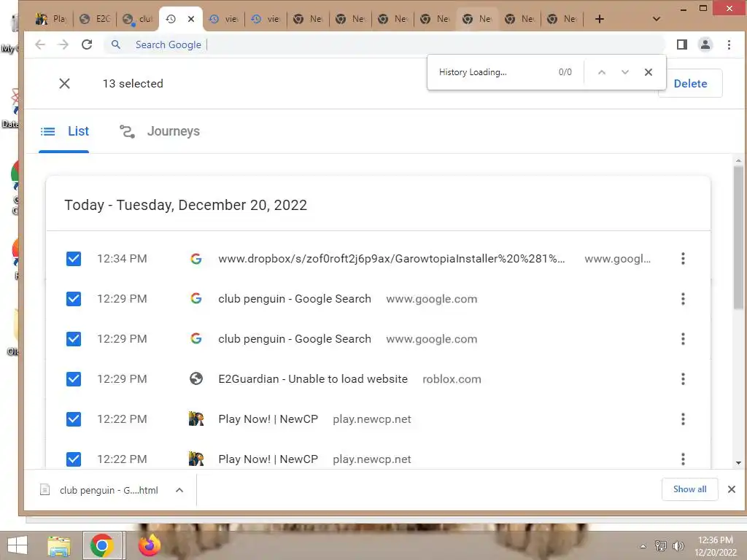The width and height of the screenshot is (747, 560).
Task: Close the downloads bar
Action: click(x=732, y=489)
